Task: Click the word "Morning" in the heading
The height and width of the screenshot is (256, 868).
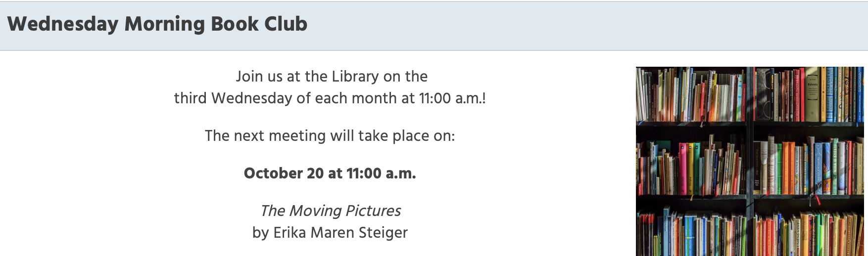Action: click(164, 24)
